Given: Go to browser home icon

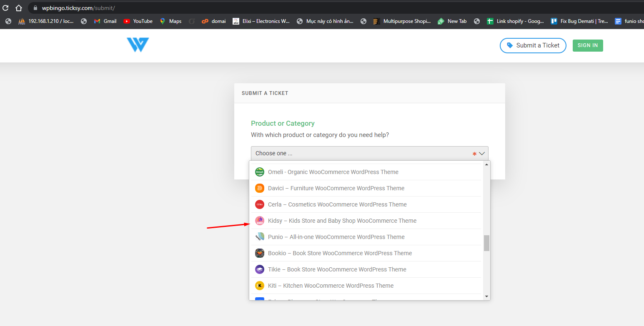Looking at the screenshot, I should 18,8.
